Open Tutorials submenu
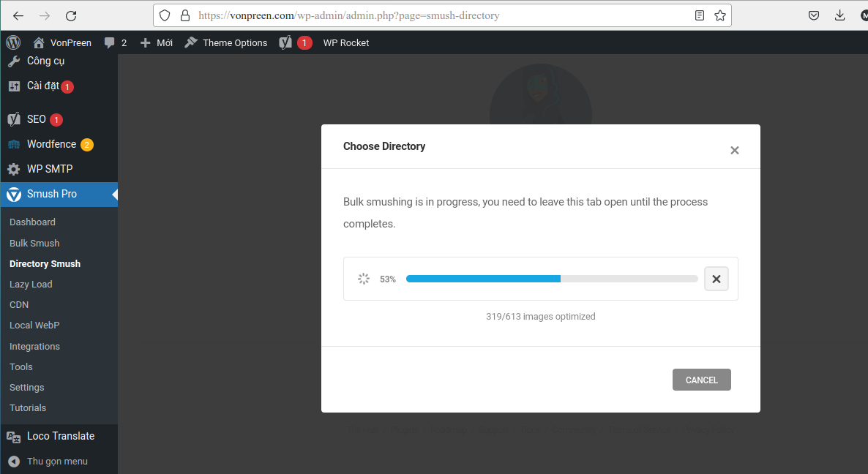This screenshot has width=868, height=474. (x=28, y=407)
